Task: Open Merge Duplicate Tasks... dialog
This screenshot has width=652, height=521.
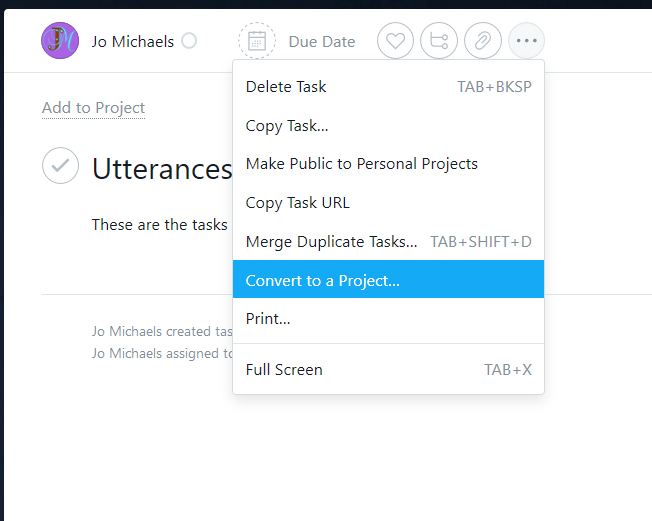Action: click(x=332, y=242)
